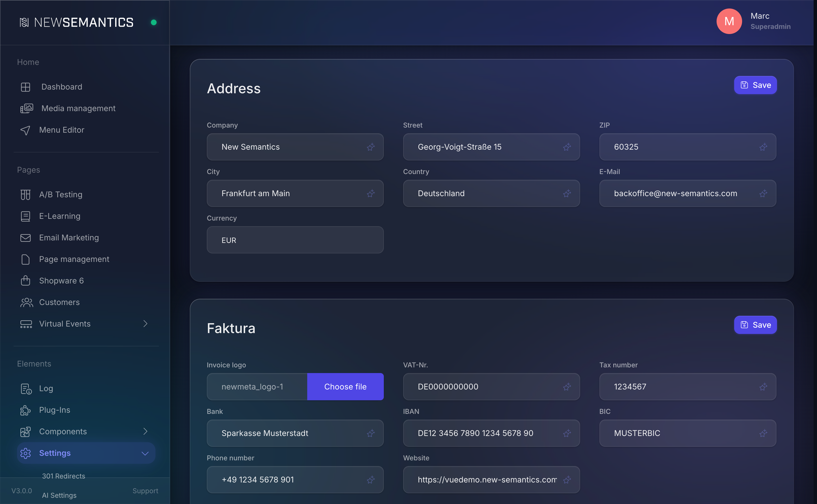Click star icon in Phone number field
This screenshot has width=817, height=504.
(x=371, y=480)
